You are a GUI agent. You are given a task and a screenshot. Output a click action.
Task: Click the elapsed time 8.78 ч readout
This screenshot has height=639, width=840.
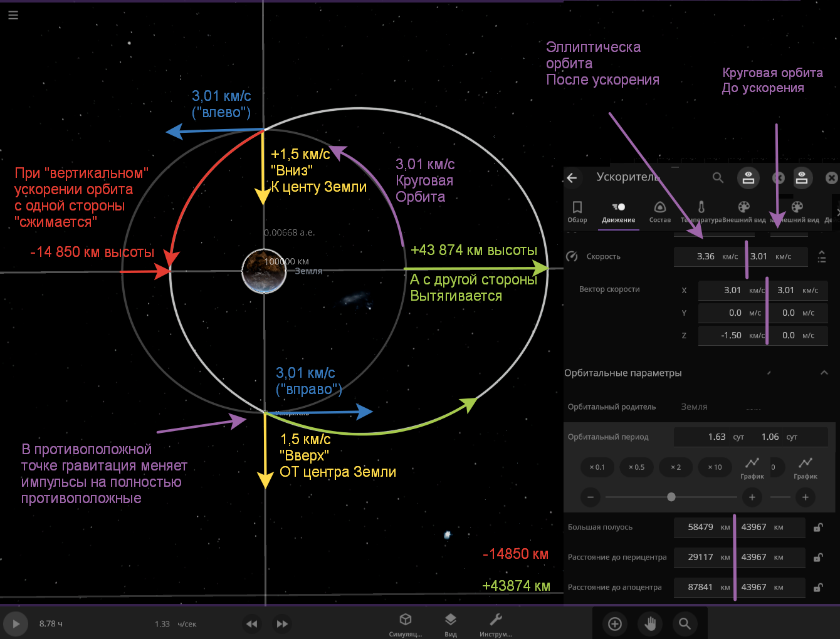click(x=51, y=624)
